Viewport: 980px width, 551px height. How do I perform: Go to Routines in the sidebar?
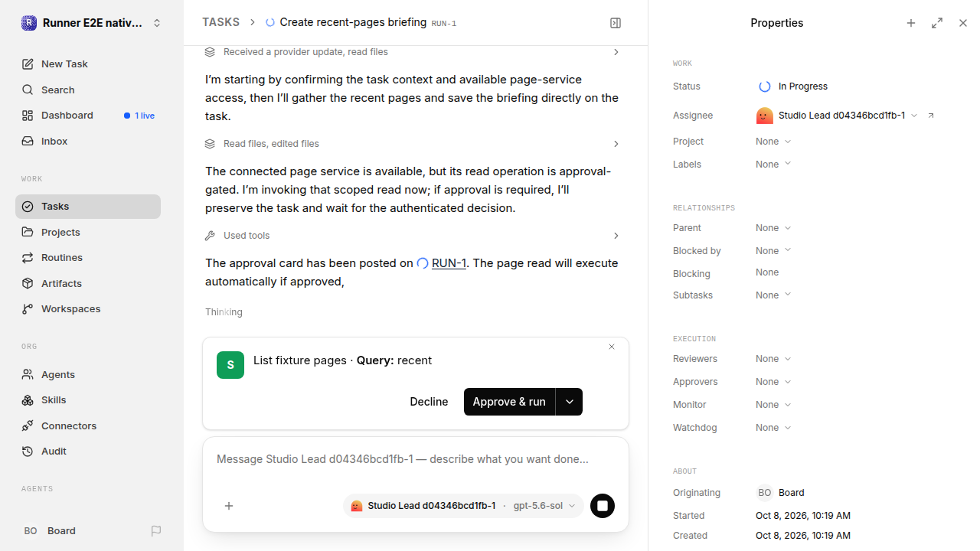point(88,258)
